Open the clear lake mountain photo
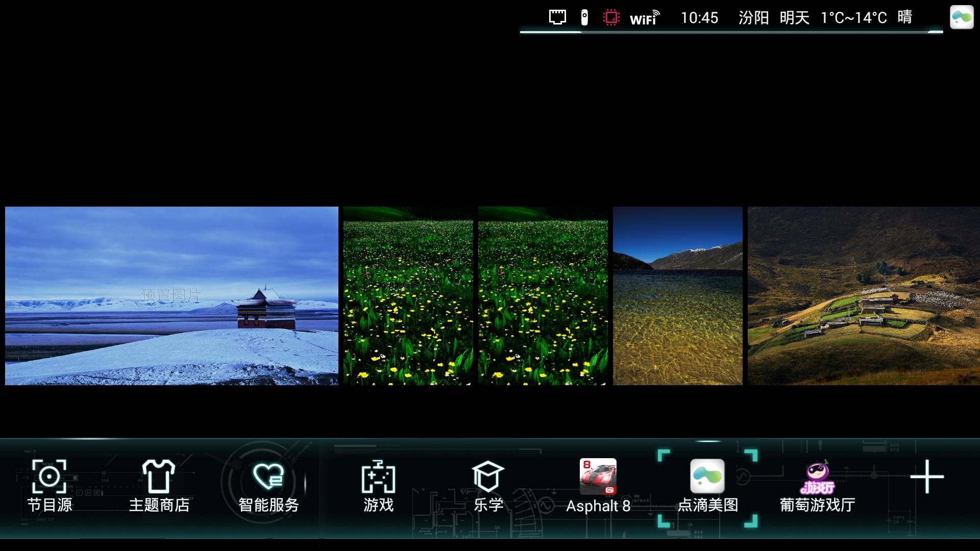This screenshot has height=551, width=980. 677,296
